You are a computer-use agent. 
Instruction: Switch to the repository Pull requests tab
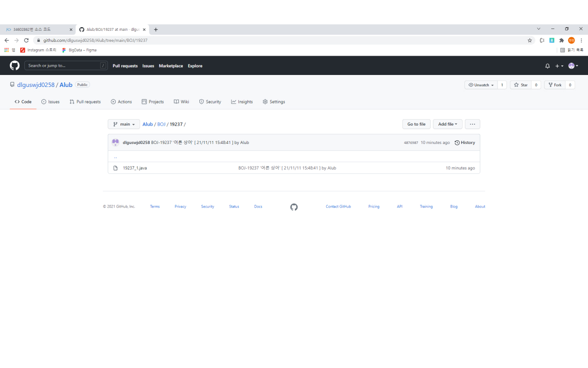coord(85,102)
